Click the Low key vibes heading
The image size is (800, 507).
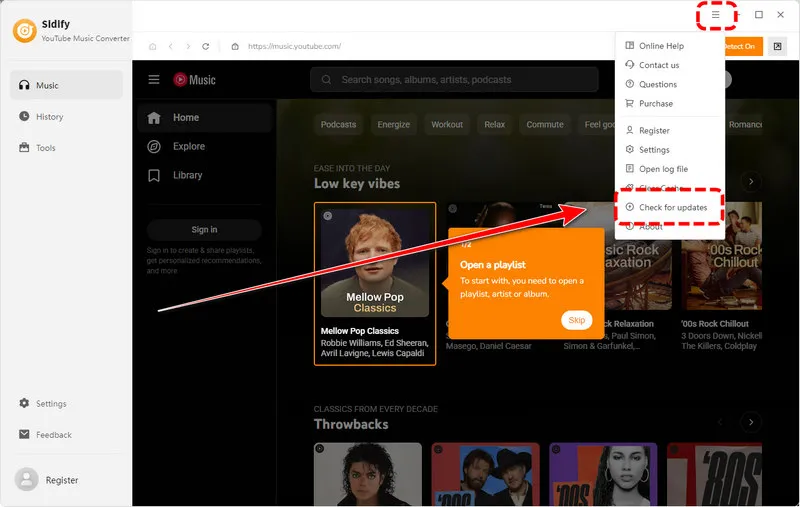coord(357,184)
